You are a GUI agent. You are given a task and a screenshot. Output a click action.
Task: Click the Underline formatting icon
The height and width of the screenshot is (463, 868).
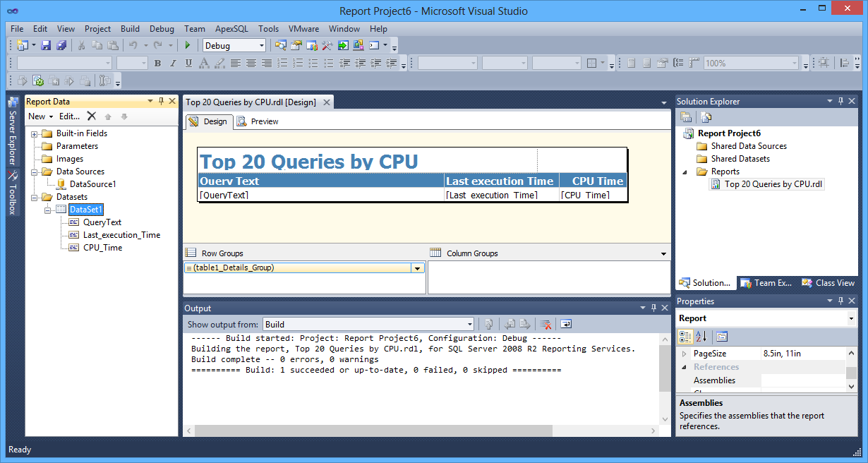pos(188,63)
